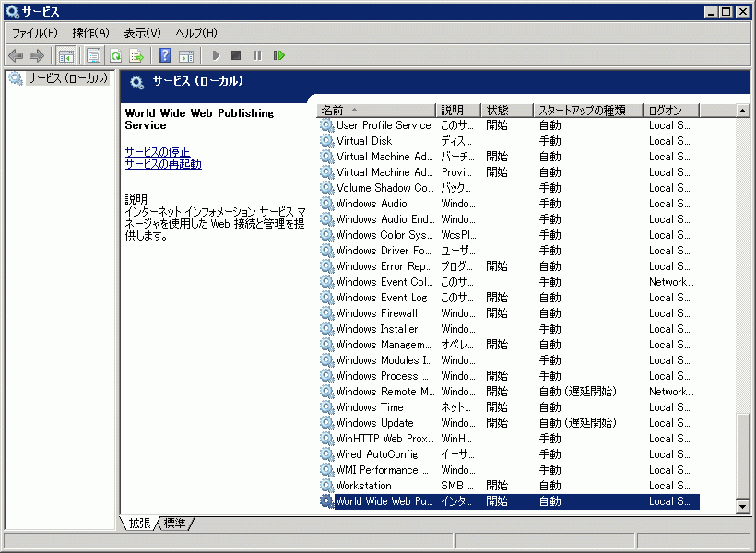
Task: Sort by スタートアップの種類 column header
Action: click(587, 111)
